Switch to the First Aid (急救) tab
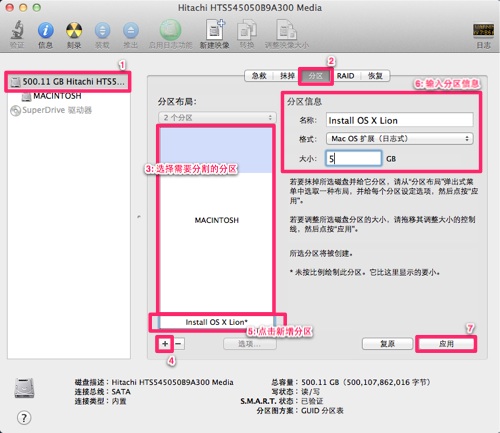Screen dimensions: 500x433 pos(259,76)
